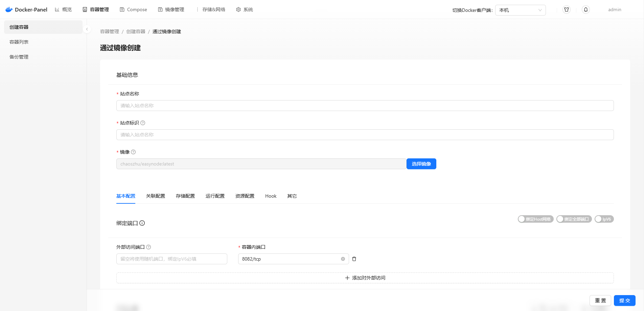Click the info icon next to 绑定端口
This screenshot has height=311, width=644.
tap(142, 223)
